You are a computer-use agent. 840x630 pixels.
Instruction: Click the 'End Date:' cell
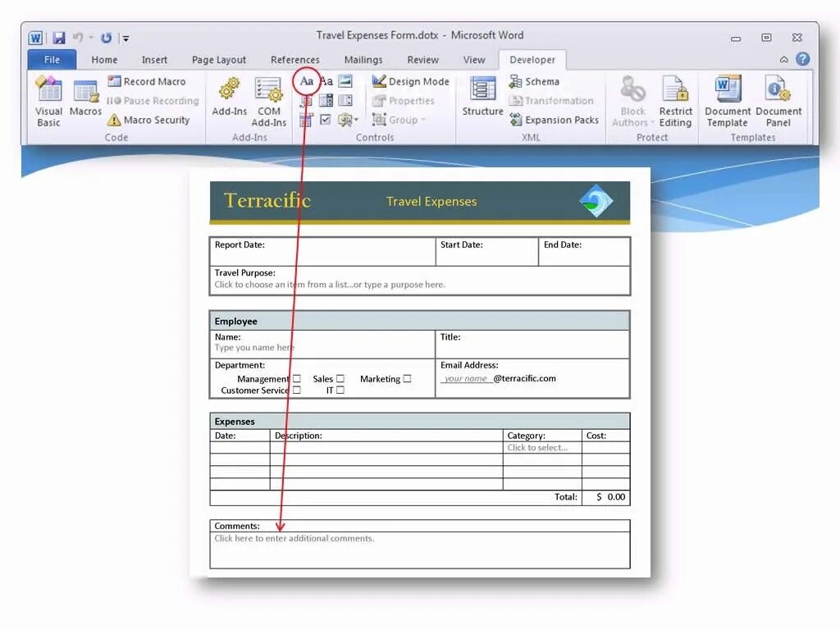coord(584,251)
